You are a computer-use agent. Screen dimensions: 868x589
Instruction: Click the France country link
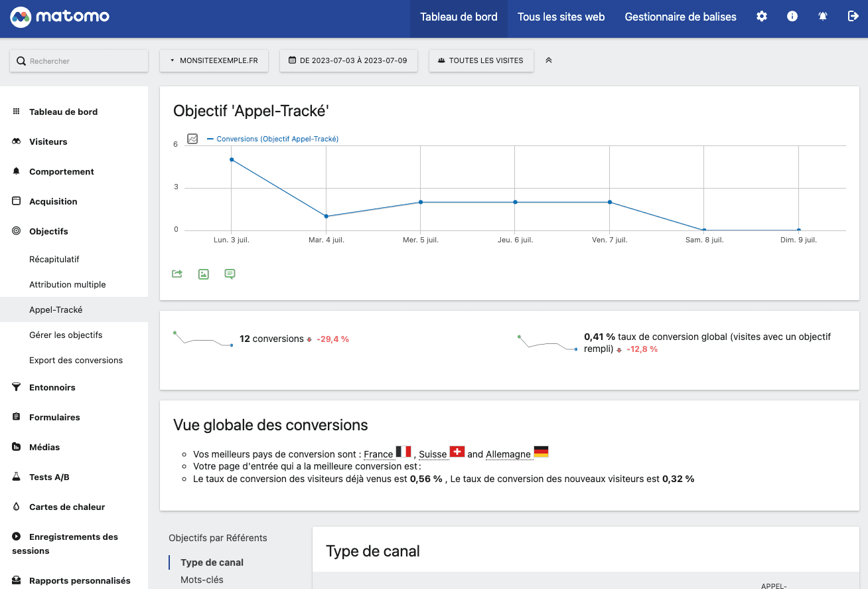[x=378, y=454]
